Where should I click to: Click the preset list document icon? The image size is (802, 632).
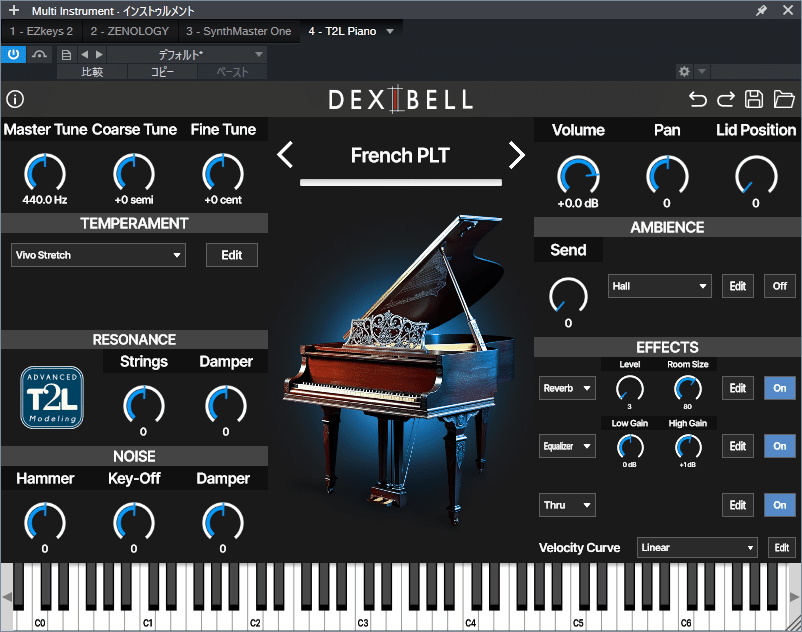[66, 54]
